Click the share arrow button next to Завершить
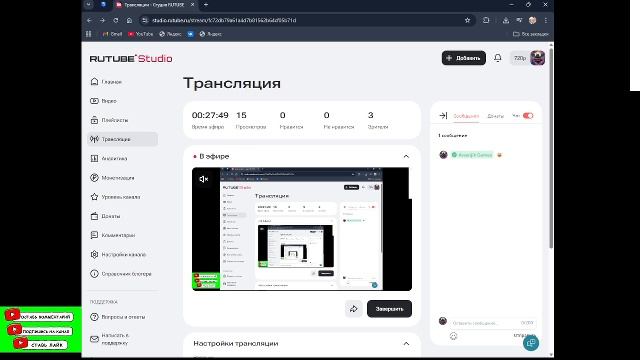 353,309
